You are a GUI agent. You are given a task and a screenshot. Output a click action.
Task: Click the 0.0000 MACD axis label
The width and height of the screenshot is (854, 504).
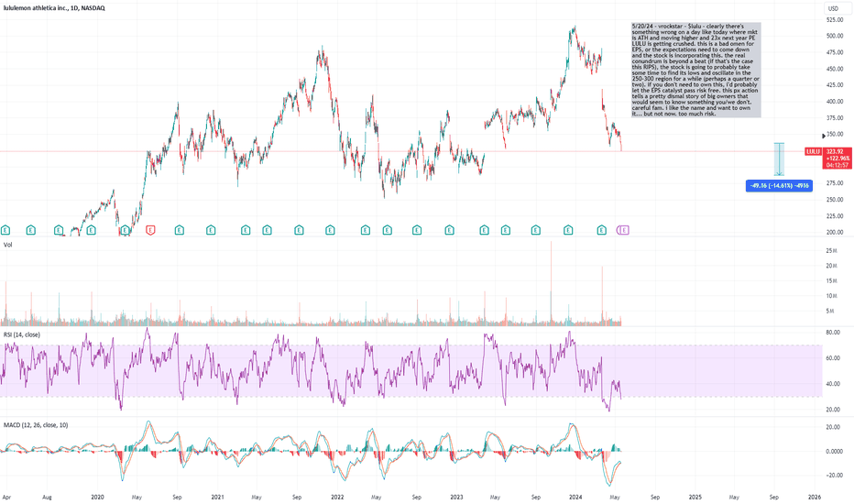[835, 451]
